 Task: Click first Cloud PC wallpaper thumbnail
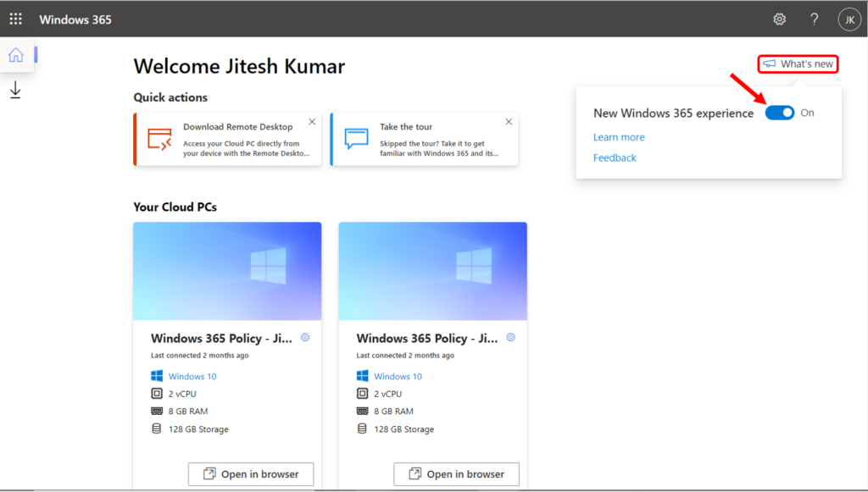pyautogui.click(x=227, y=271)
